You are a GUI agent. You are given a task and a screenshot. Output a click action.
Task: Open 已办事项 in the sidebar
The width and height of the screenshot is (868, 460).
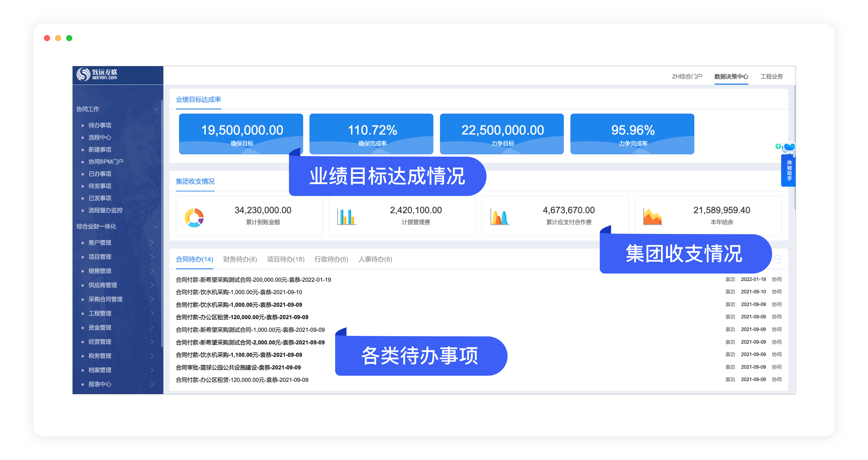click(x=100, y=174)
